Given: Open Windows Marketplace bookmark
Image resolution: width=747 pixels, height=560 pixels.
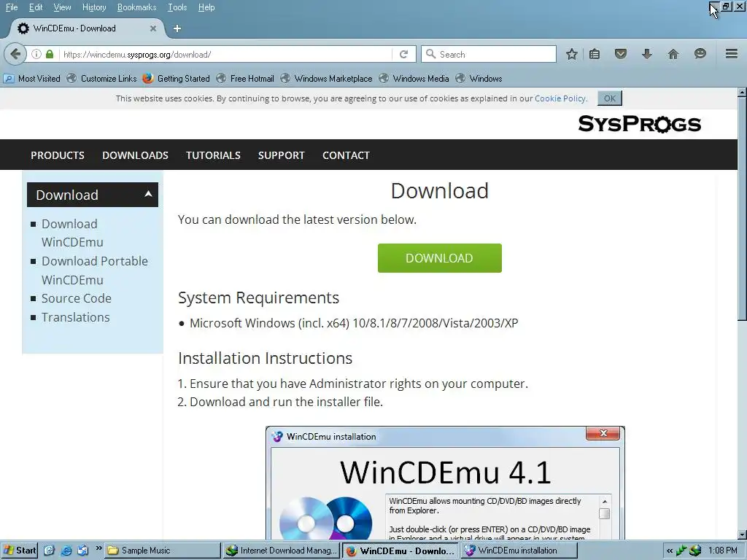Looking at the screenshot, I should tap(326, 79).
